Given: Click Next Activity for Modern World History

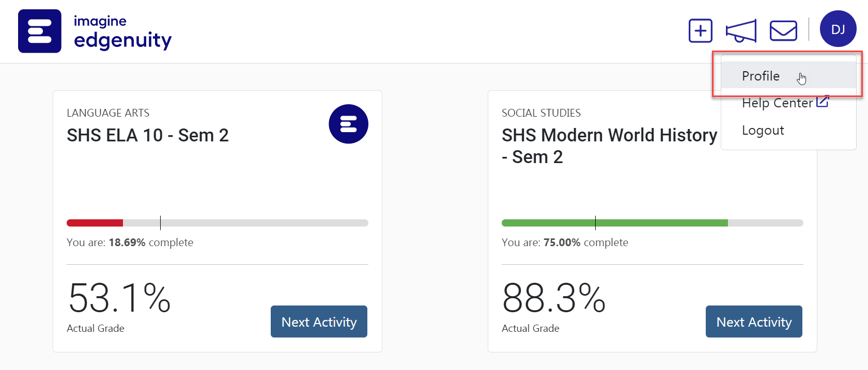Looking at the screenshot, I should tap(754, 321).
